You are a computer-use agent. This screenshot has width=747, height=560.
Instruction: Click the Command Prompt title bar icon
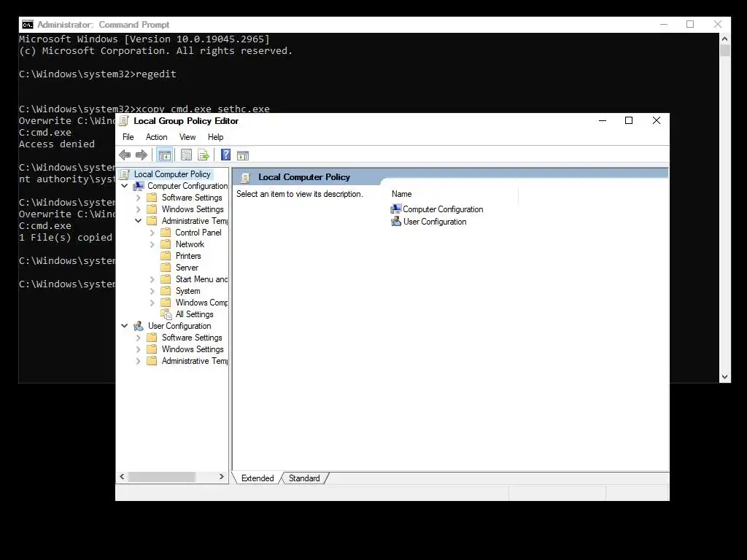(x=28, y=25)
